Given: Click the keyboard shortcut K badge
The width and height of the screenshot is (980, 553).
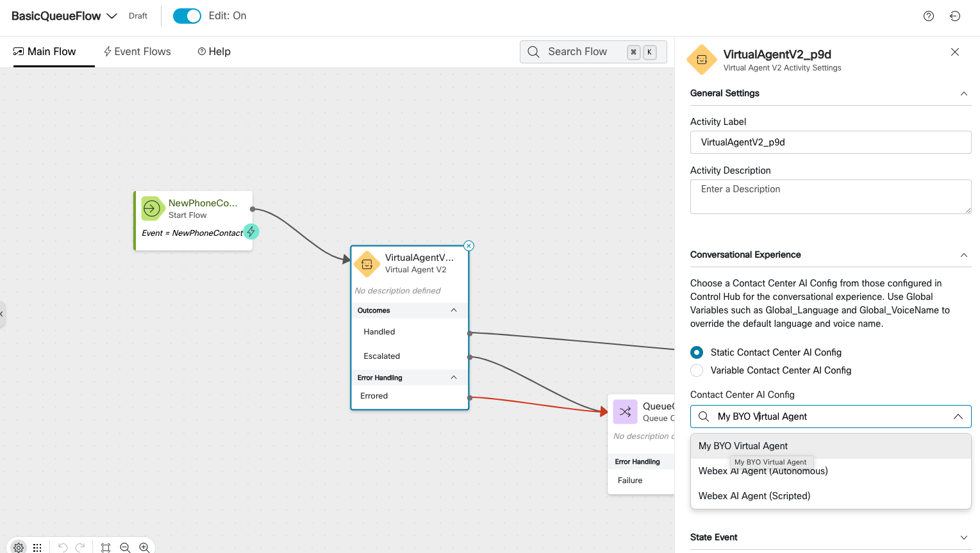Looking at the screenshot, I should click(x=649, y=52).
